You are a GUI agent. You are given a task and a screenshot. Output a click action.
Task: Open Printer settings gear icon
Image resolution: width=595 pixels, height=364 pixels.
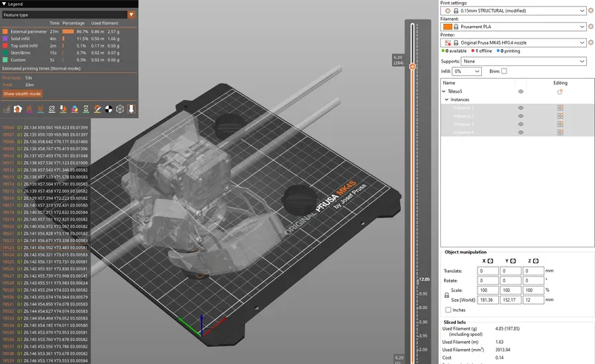[591, 42]
